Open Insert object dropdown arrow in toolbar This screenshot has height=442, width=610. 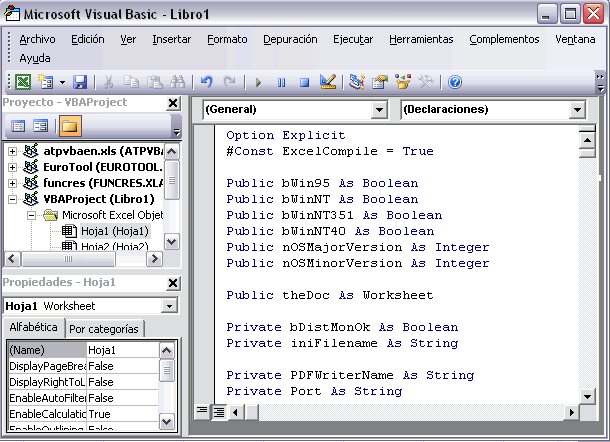coord(62,82)
